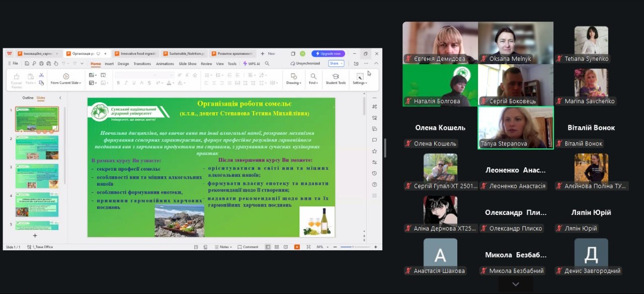Viewport: 644px width, 294px height.
Task: Click the Upgrade now button
Action: [328, 53]
